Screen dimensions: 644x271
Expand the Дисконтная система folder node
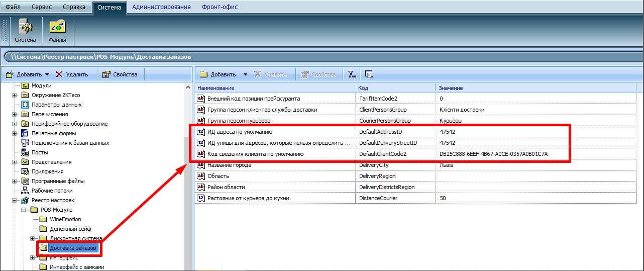pyautogui.click(x=33, y=238)
